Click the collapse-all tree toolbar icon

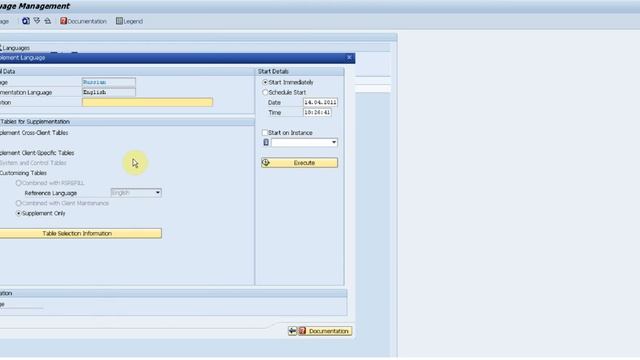48,21
